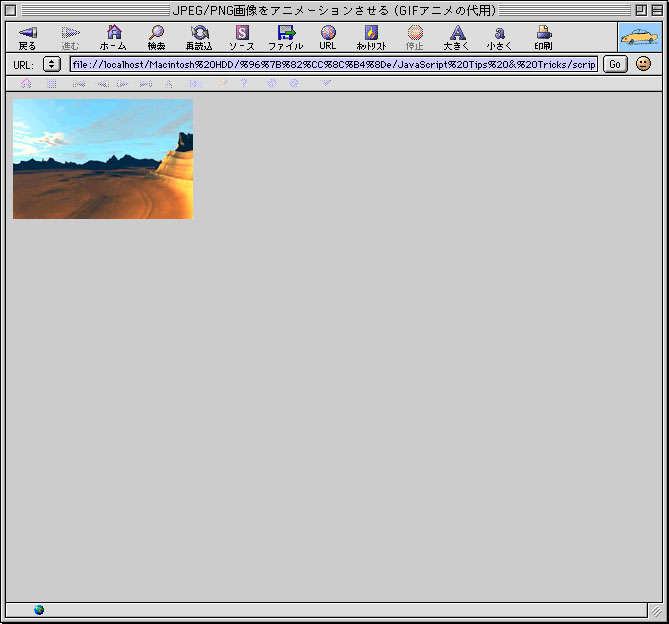Image resolution: width=669 pixels, height=624 pixels.
Task: Click the window title bar text
Action: (334, 10)
